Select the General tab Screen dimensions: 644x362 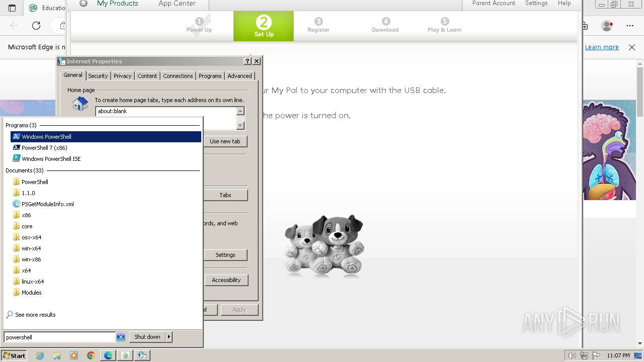73,75
